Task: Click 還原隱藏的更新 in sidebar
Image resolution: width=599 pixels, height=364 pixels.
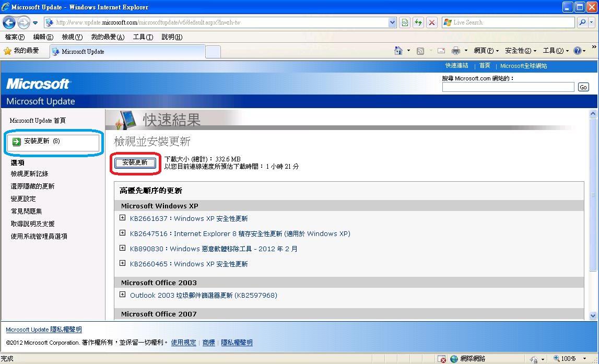Action: coord(32,186)
